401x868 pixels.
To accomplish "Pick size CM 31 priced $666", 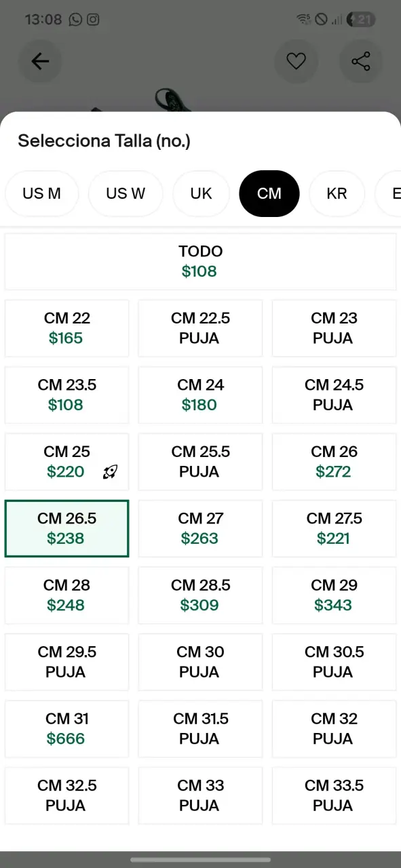I will pyautogui.click(x=66, y=729).
